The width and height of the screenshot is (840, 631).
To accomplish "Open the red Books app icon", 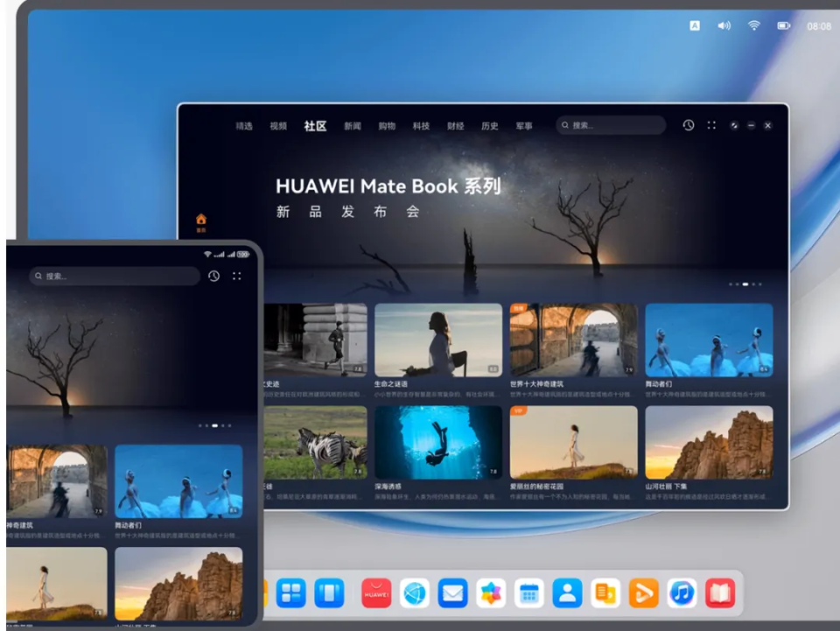I will [720, 593].
